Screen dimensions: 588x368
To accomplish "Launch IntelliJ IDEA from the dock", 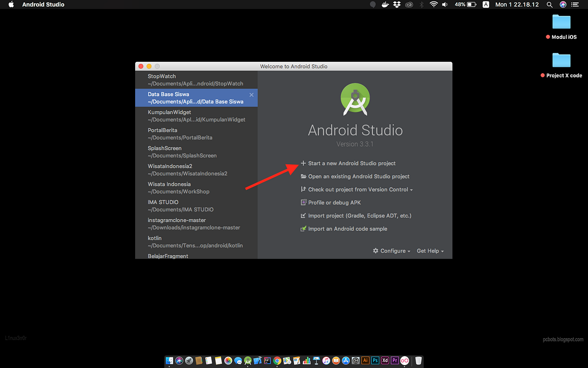I will [x=267, y=361].
